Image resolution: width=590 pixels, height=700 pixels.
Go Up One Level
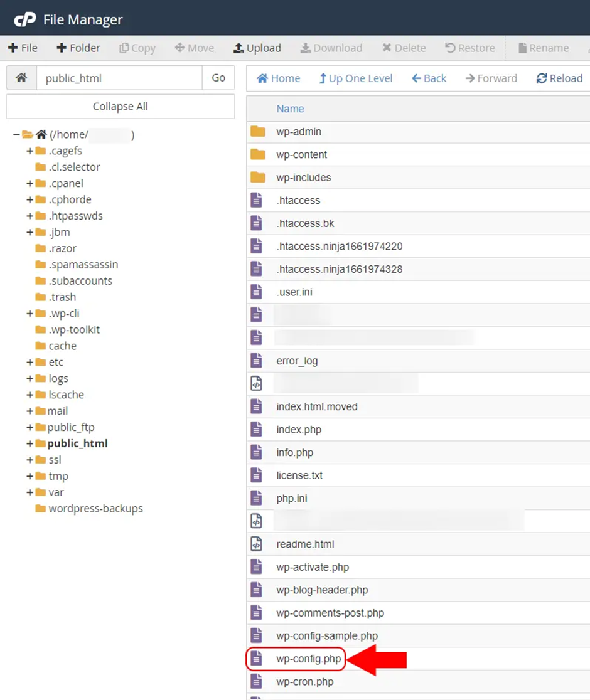355,78
